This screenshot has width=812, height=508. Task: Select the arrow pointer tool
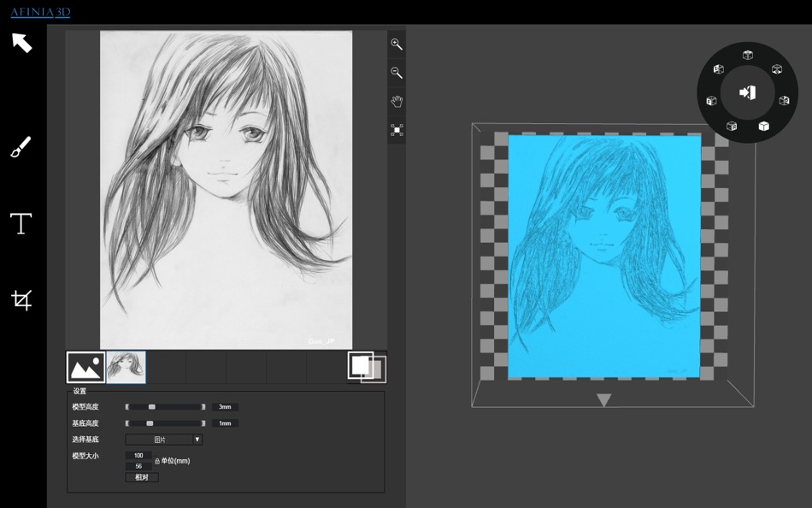tap(21, 43)
